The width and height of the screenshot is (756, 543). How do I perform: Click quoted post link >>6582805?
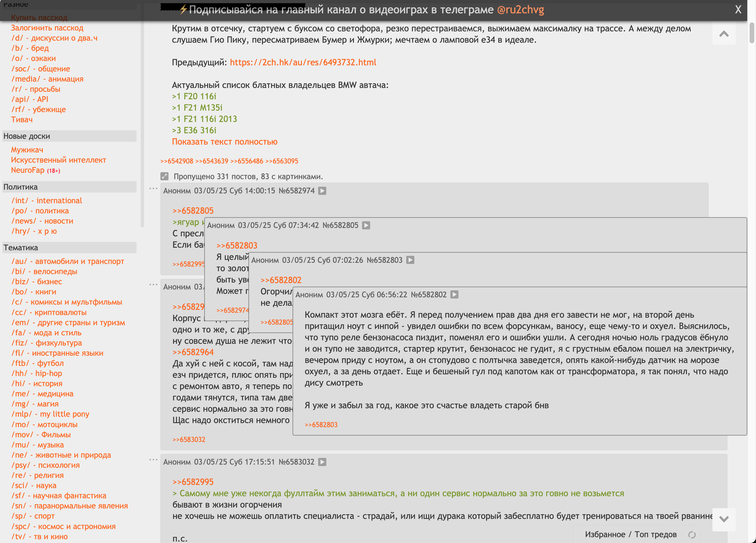[193, 211]
